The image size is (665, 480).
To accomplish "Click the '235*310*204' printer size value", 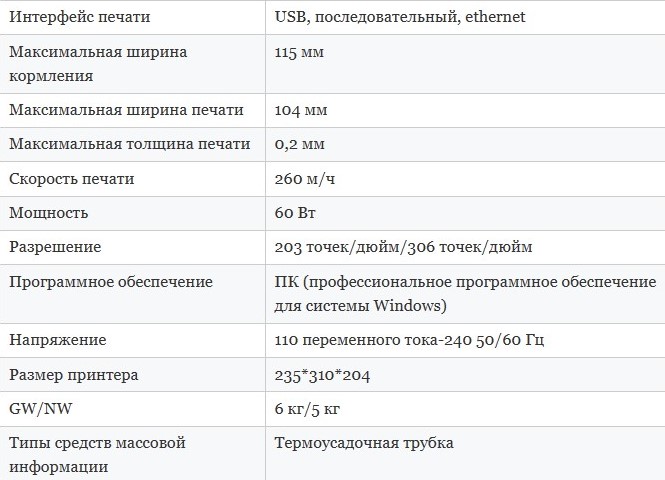I will pos(322,375).
